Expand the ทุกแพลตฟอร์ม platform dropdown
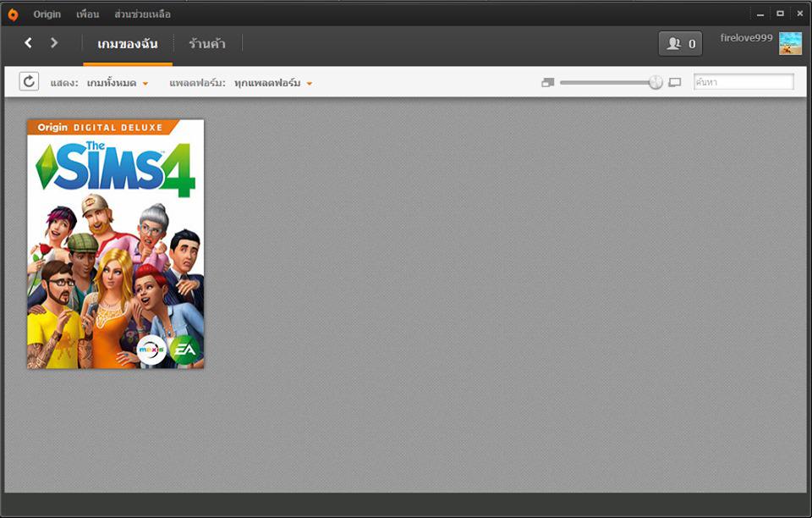 [x=273, y=83]
